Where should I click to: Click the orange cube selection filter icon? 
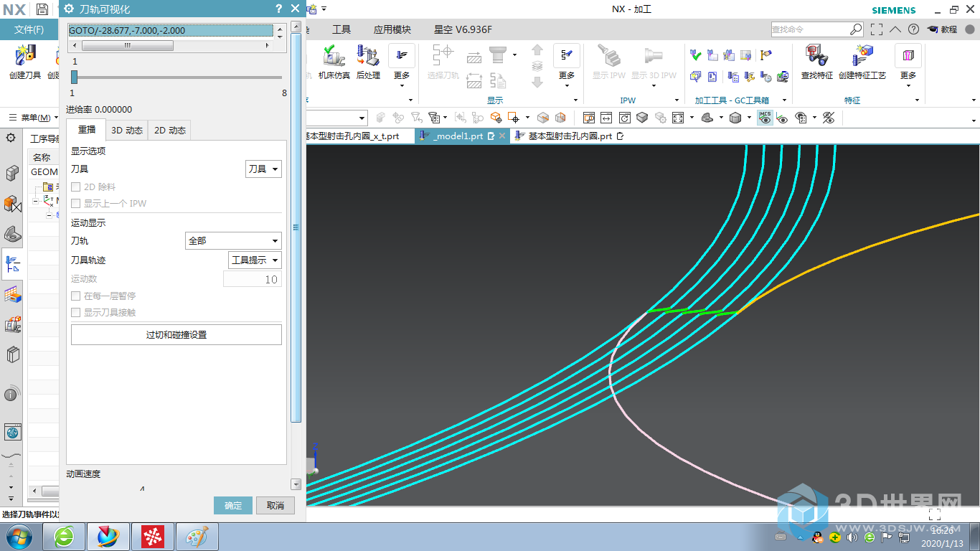click(x=496, y=118)
